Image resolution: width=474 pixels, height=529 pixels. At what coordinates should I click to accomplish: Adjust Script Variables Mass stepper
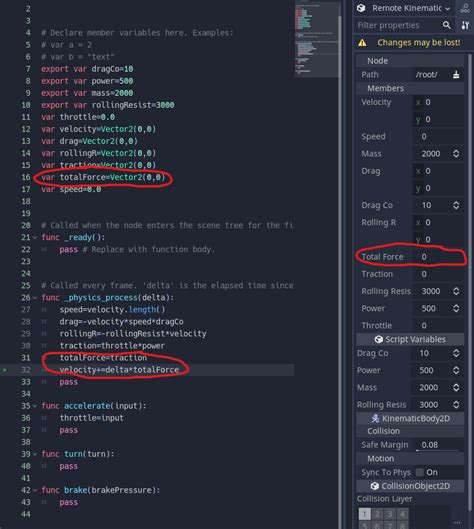click(456, 388)
